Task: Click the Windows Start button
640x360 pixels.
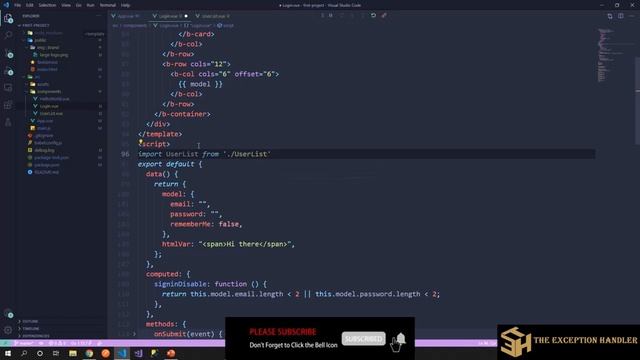Action: pyautogui.click(x=8, y=353)
